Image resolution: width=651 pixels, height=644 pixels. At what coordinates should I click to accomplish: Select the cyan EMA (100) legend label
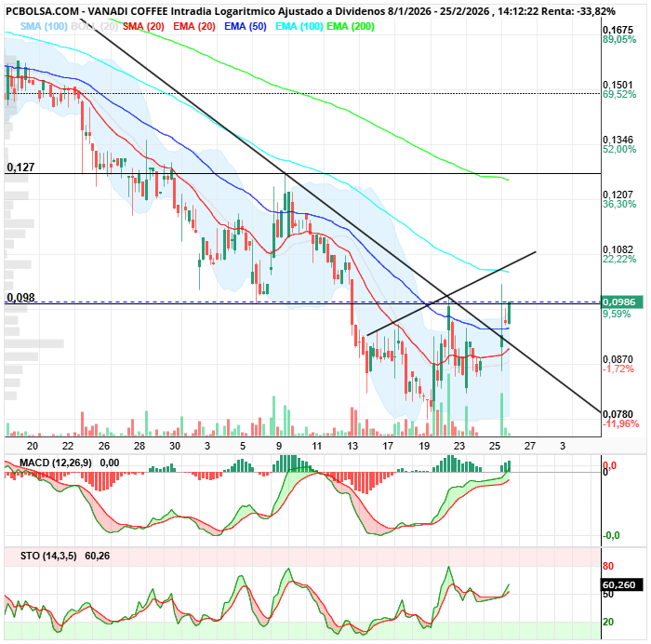pos(299,26)
